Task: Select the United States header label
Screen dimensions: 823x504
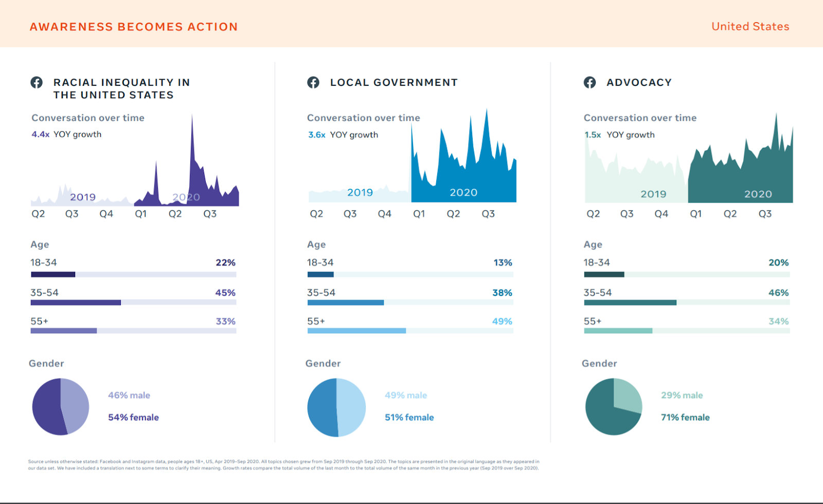Action: (750, 26)
